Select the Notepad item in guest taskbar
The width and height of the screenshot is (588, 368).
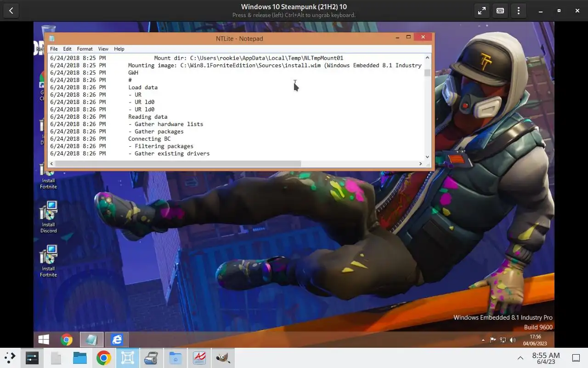point(91,340)
